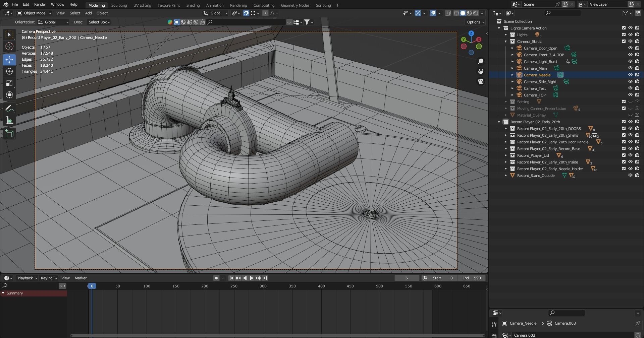Open the Render menu

pos(40,4)
